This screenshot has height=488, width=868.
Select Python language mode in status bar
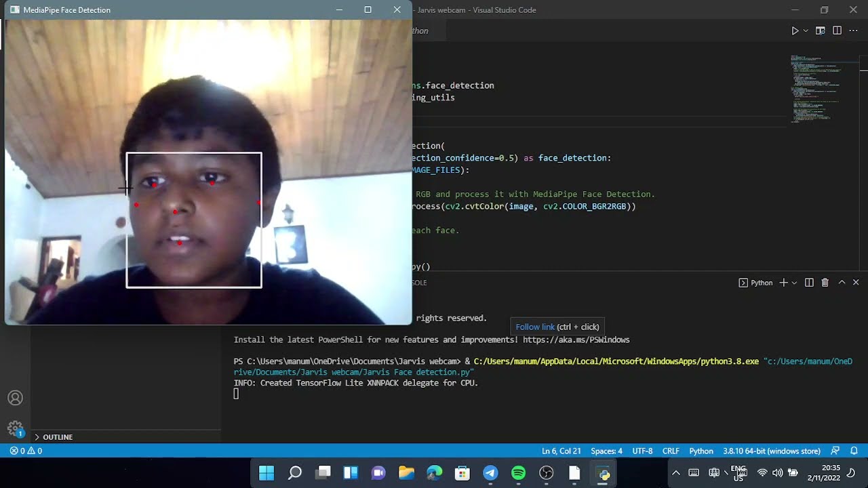tap(701, 451)
